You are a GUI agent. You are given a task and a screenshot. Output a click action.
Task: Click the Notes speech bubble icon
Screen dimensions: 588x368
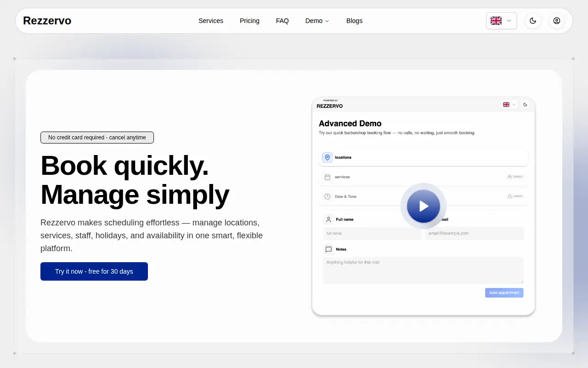click(328, 249)
